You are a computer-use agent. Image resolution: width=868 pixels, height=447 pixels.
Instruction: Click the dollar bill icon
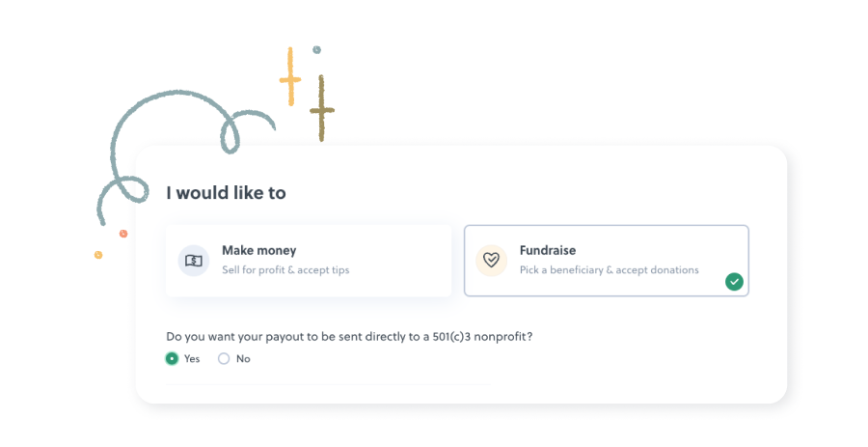click(x=194, y=260)
